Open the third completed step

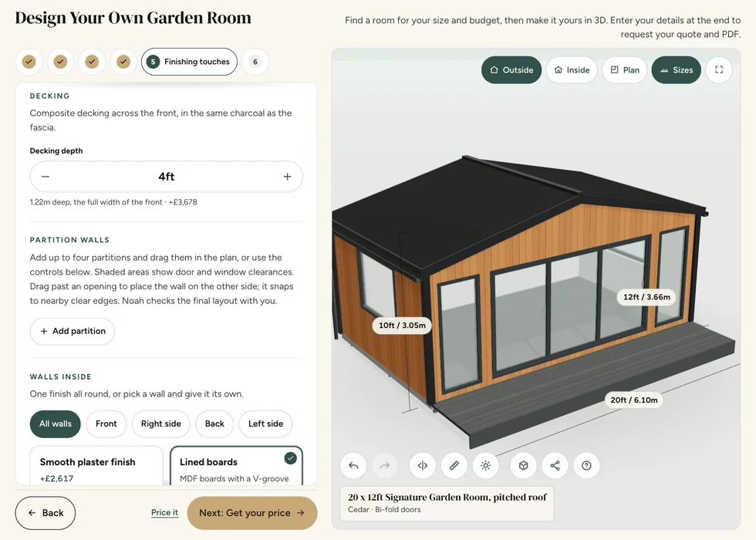tap(92, 62)
